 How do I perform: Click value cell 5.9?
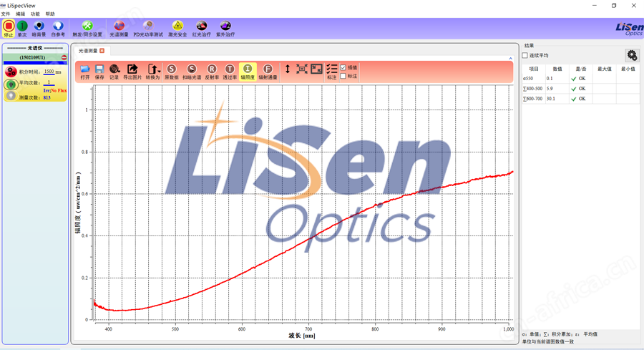(x=557, y=89)
